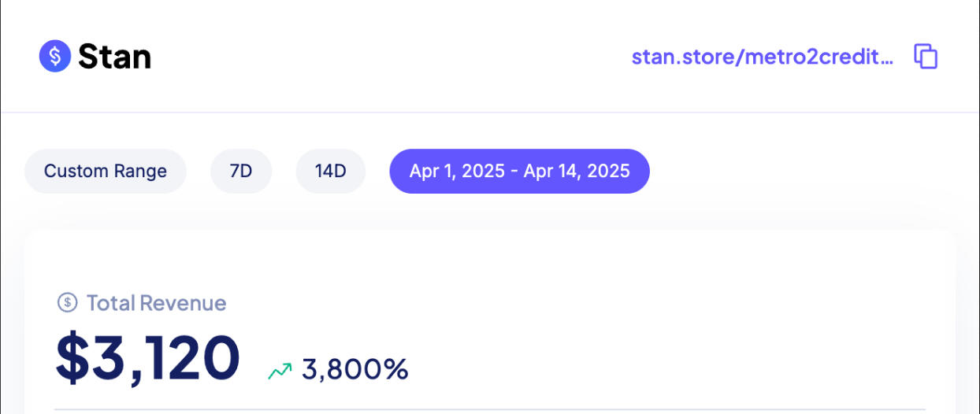Open the Custom Range date picker

pos(106,171)
